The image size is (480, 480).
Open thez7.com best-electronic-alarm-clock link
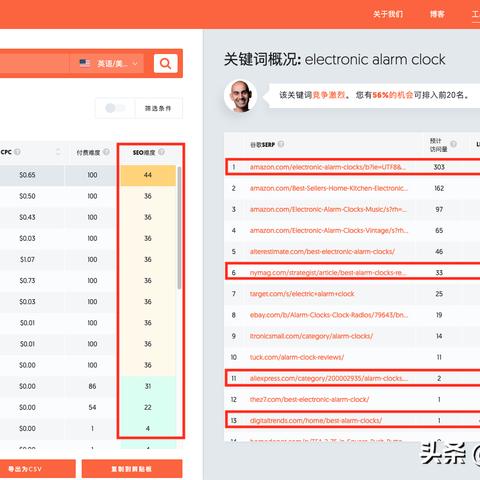tap(309, 399)
